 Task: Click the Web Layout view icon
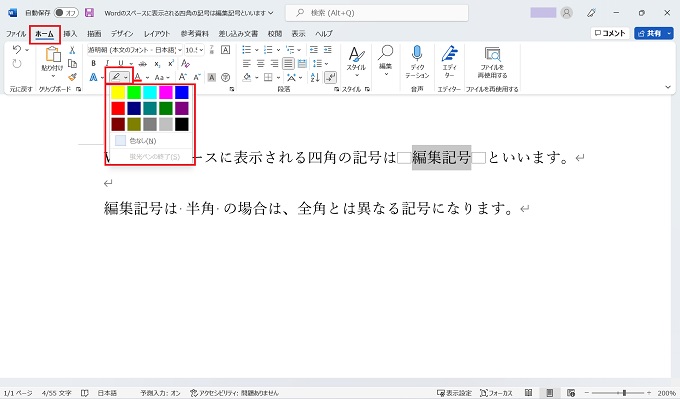click(x=571, y=393)
